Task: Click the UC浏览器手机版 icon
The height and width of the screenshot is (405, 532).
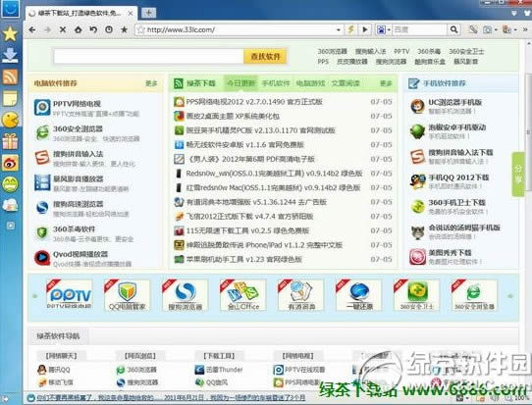Action: (417, 107)
